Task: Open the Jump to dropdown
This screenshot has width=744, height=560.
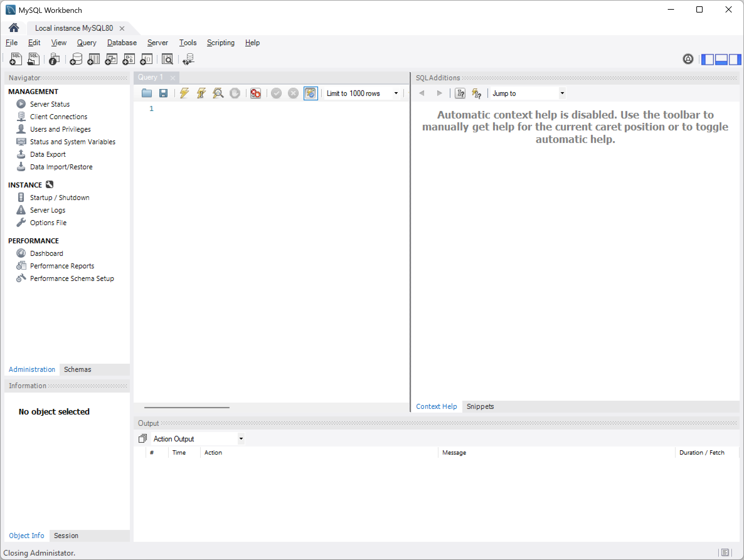Action: pos(528,93)
